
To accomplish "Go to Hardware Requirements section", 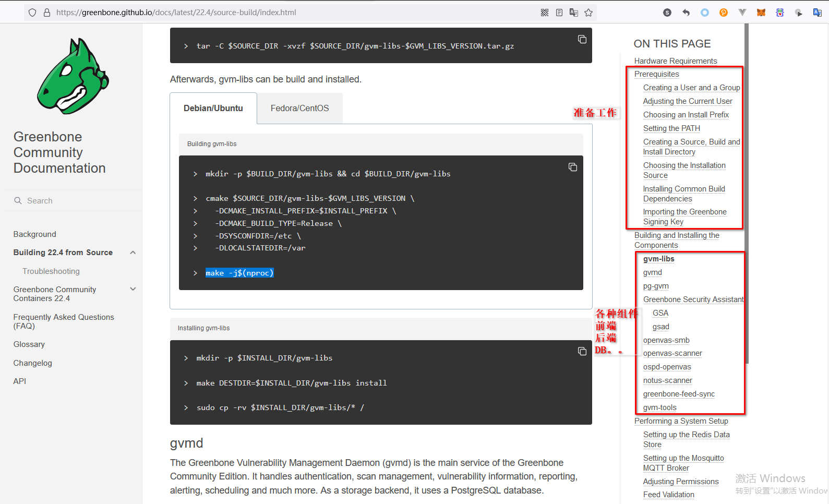I will pos(675,61).
